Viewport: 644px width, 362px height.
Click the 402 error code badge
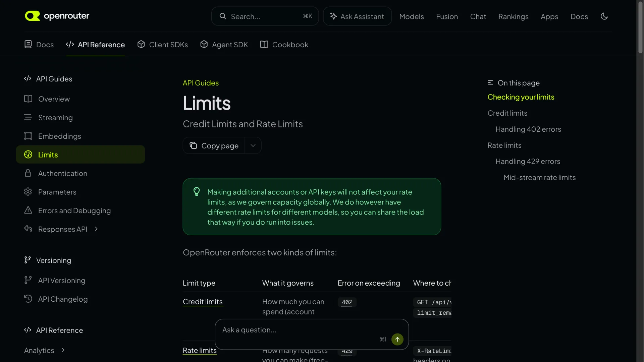[x=347, y=302]
